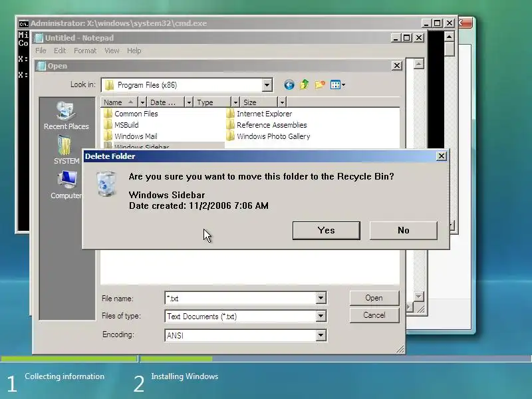Open Recent Places in sidebar
Image resolution: width=532 pixels, height=399 pixels.
coord(66,116)
